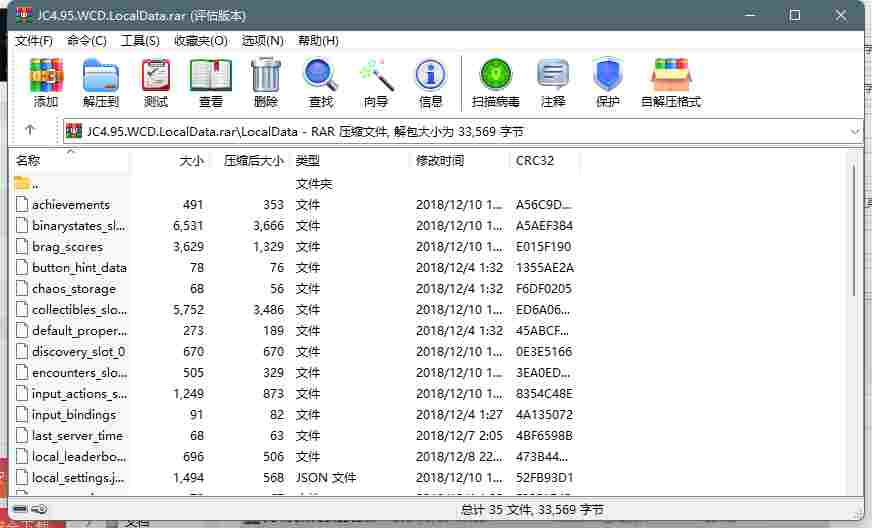
Task: Select the button_hint_data file
Action: click(79, 267)
